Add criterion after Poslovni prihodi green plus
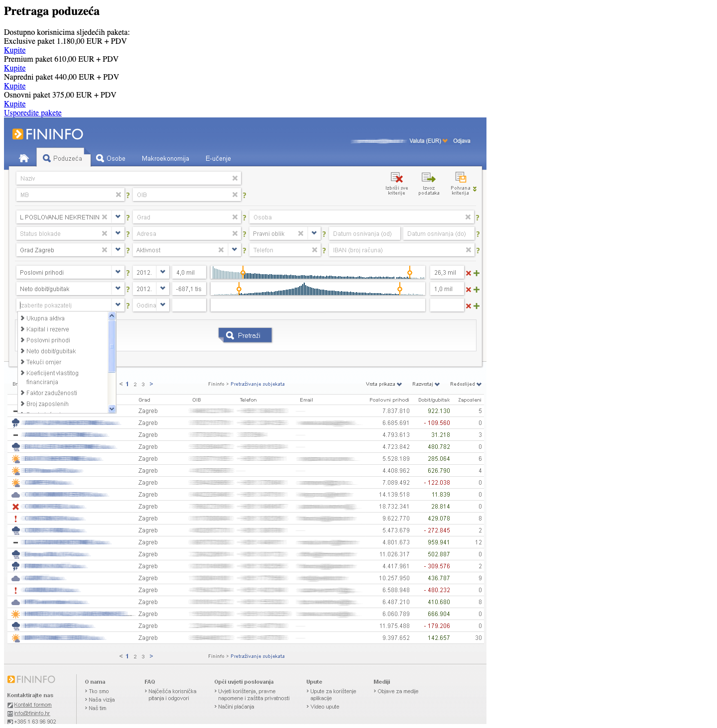The height and width of the screenshot is (728, 717). click(477, 273)
